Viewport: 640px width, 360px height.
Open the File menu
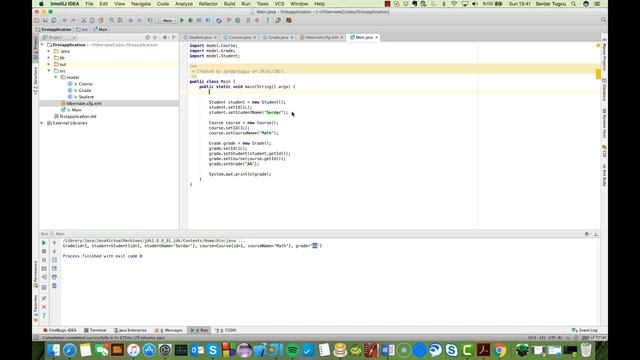coord(89,4)
